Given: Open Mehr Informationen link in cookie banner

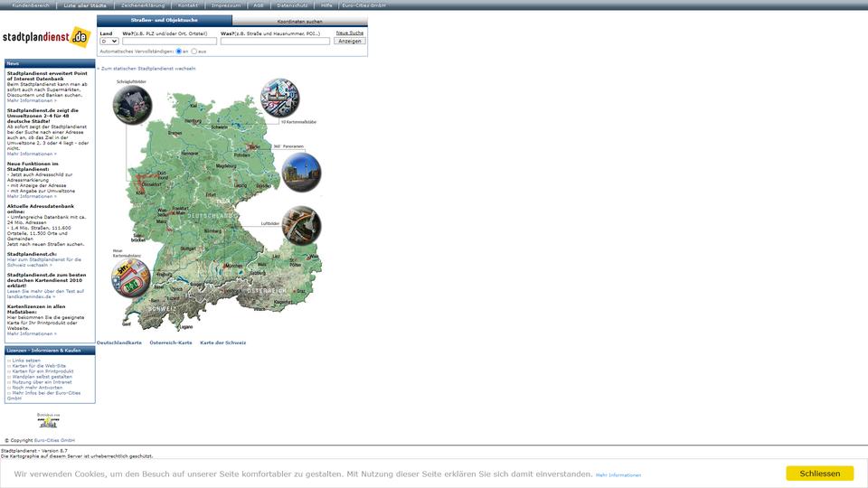Looking at the screenshot, I should [618, 474].
